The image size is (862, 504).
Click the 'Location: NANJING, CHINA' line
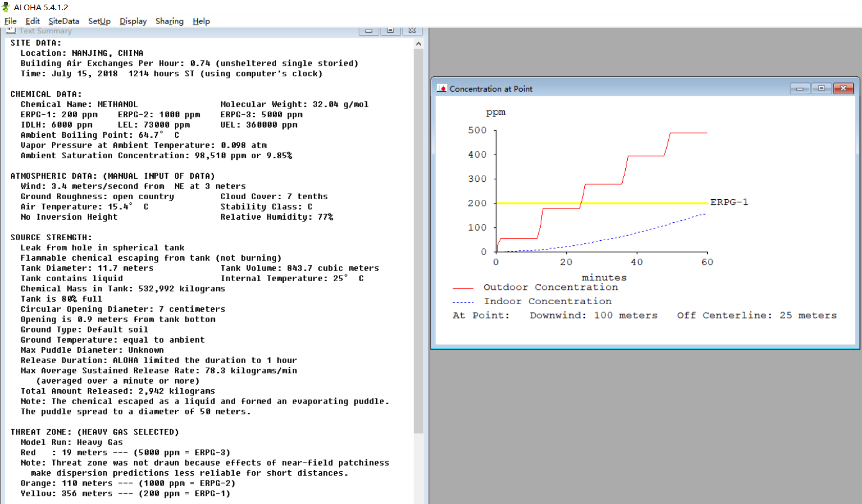coord(82,53)
